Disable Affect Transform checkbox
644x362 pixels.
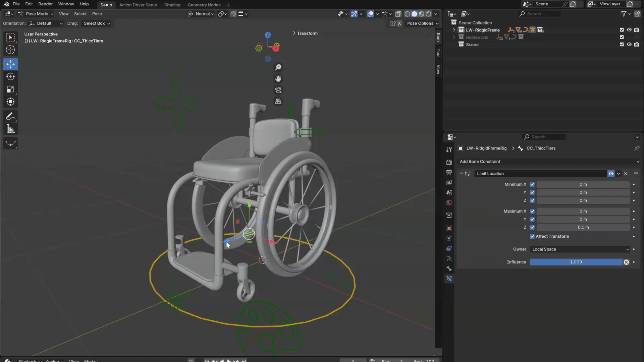click(532, 236)
